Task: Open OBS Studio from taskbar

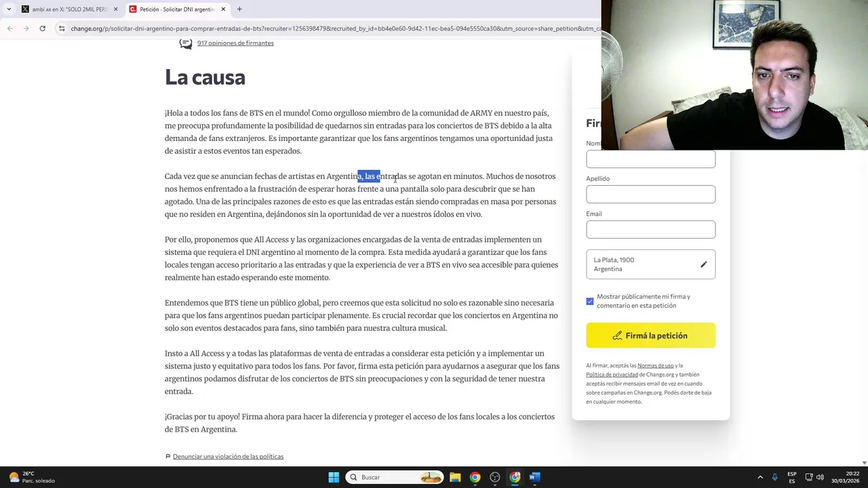Action: 495,477
